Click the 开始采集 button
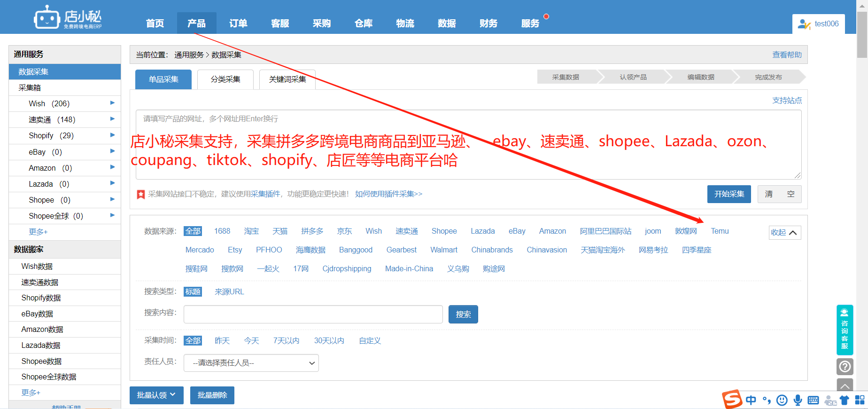Screen dimensions: 868x409 tap(729, 194)
